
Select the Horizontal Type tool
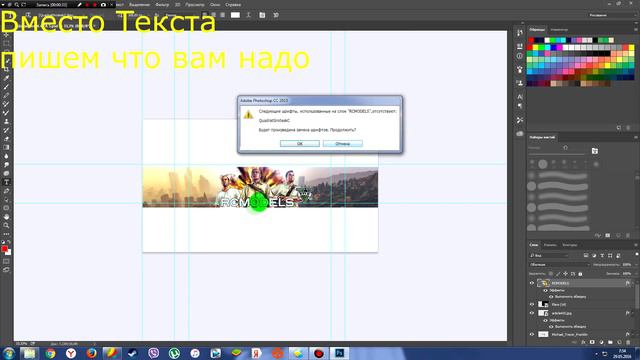click(6, 182)
